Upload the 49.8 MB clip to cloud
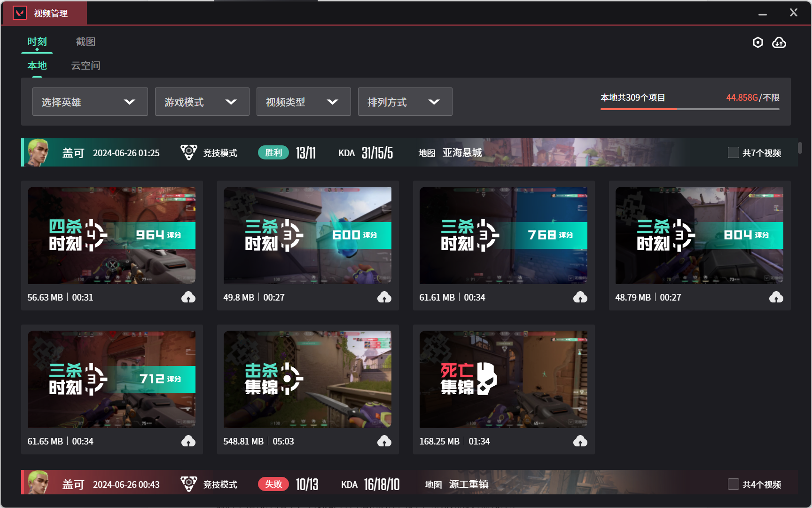The width and height of the screenshot is (812, 508). pyautogui.click(x=384, y=297)
